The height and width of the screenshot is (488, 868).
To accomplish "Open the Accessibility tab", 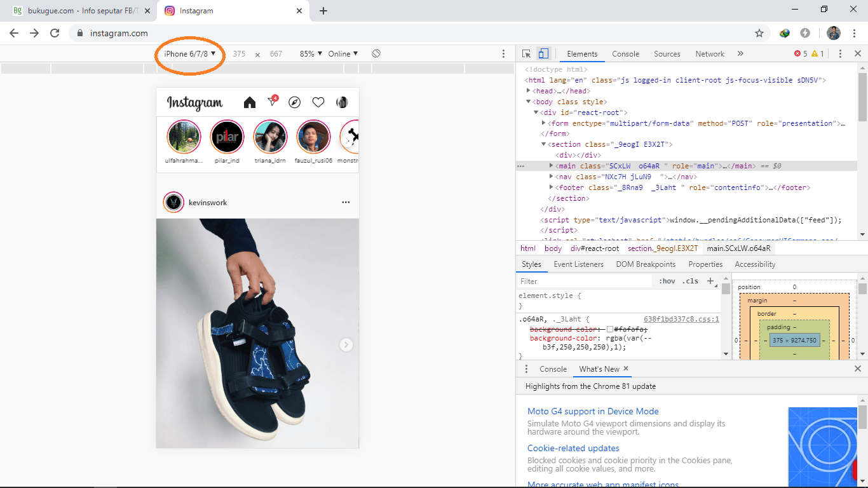I will coord(755,264).
